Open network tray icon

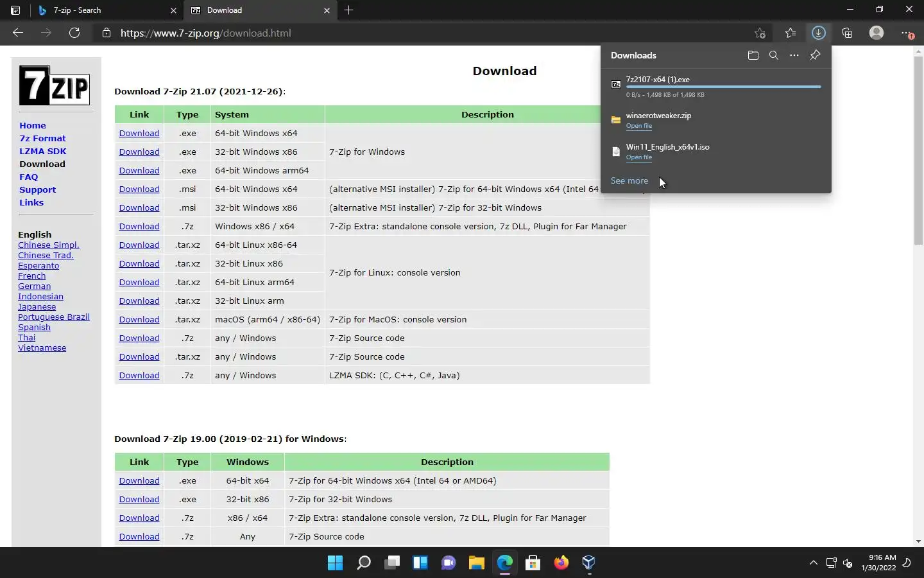(832, 563)
